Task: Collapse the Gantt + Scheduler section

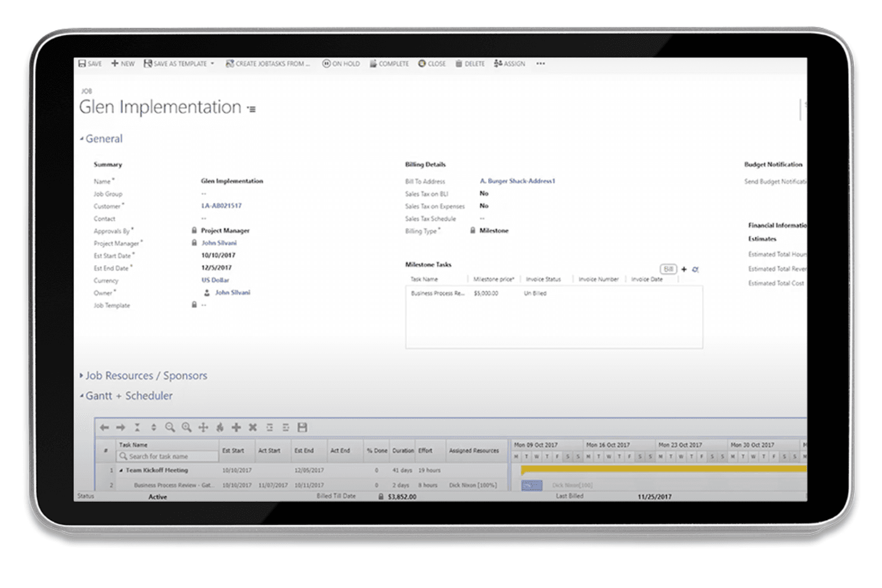Action: tap(82, 396)
